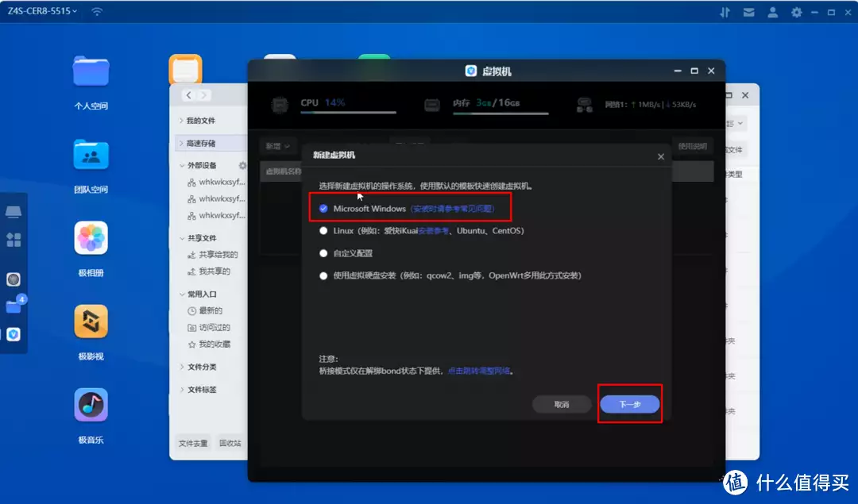Image resolution: width=858 pixels, height=504 pixels.
Task: Open the Z4S-CER8-5515 device dropdown
Action: (42, 11)
